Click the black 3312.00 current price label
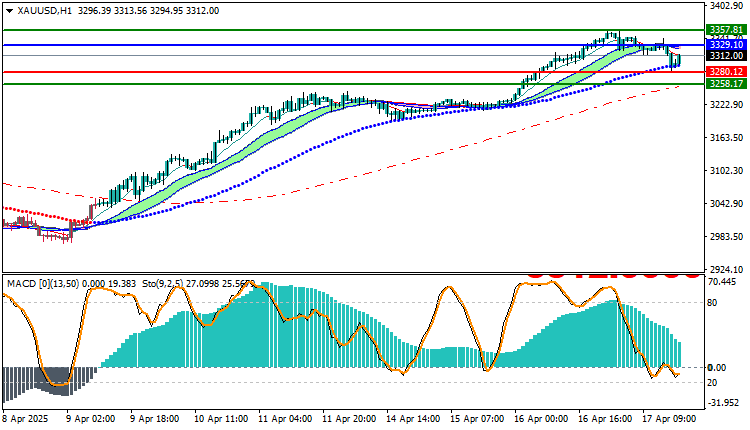This screenshot has height=430, width=750. [x=726, y=55]
